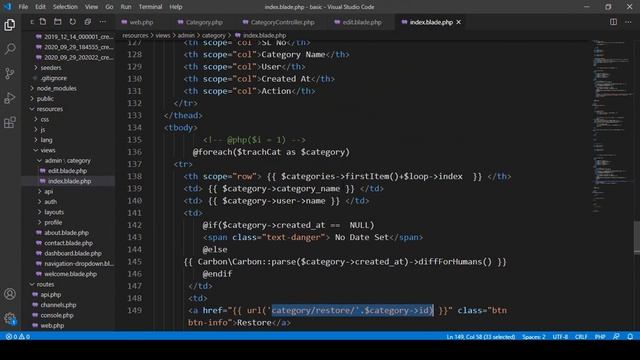This screenshot has height=360, width=640.
Task: Open the File menu
Action: pos(23,7)
